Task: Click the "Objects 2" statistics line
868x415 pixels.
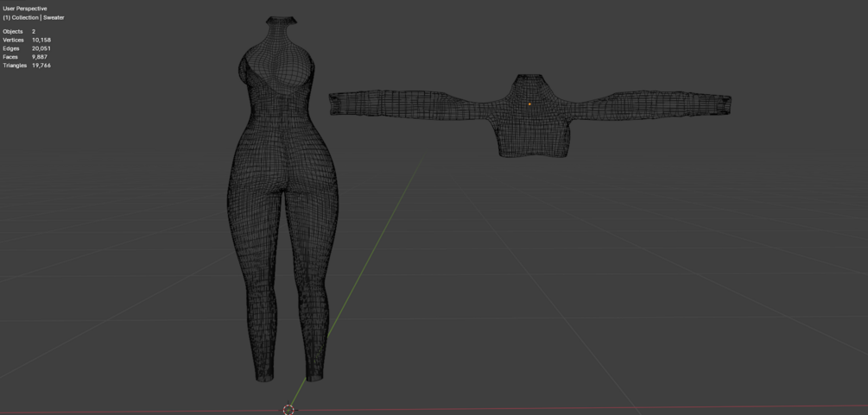Action: (x=19, y=32)
